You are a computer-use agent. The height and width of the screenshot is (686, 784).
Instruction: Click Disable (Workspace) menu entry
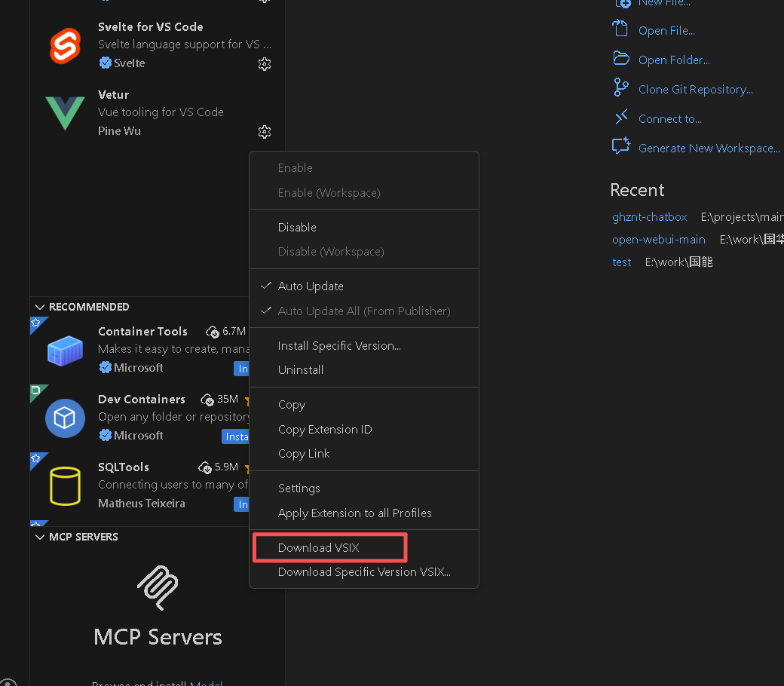pos(364,252)
